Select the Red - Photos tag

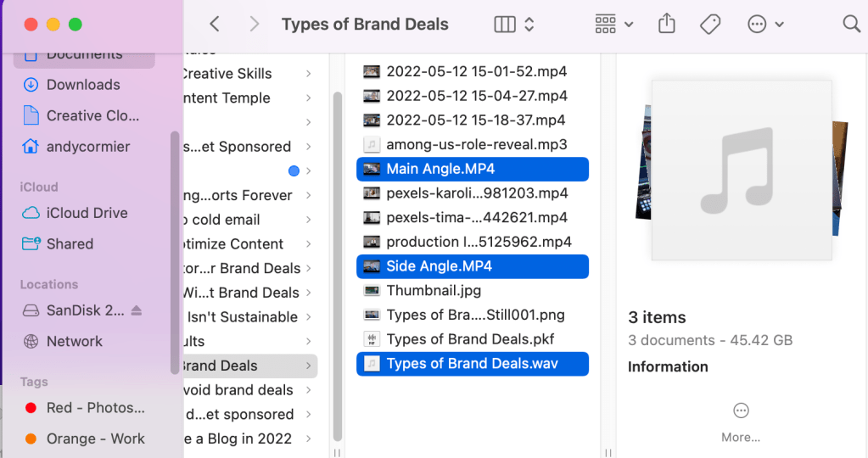(95, 408)
